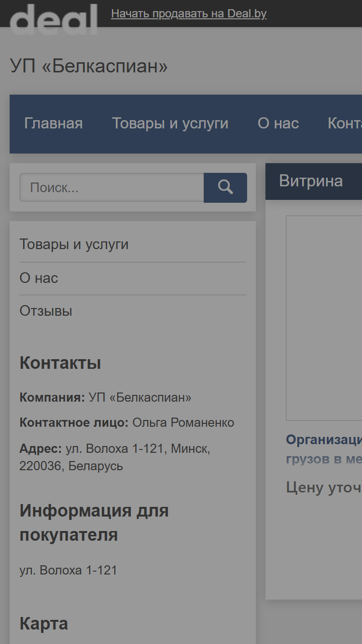The height and width of the screenshot is (644, 362).
Task: Select 'О нас' in the navigation bar
Action: click(278, 124)
